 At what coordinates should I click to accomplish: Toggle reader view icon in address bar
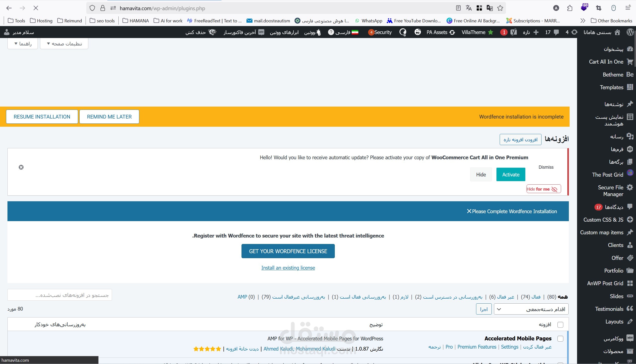pyautogui.click(x=458, y=8)
